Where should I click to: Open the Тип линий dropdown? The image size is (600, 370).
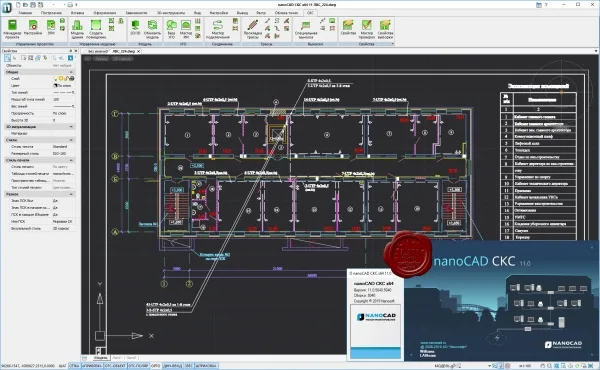point(63,92)
